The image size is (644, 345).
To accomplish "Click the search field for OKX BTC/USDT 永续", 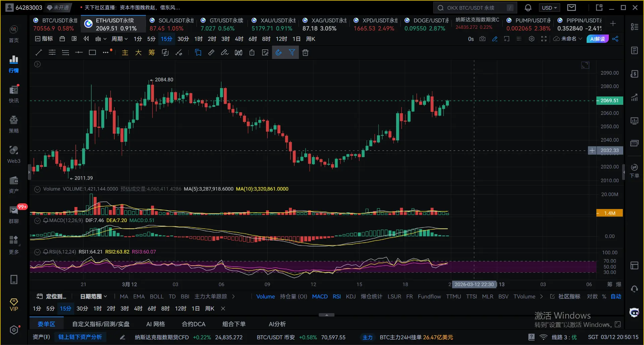I will 475,8.
